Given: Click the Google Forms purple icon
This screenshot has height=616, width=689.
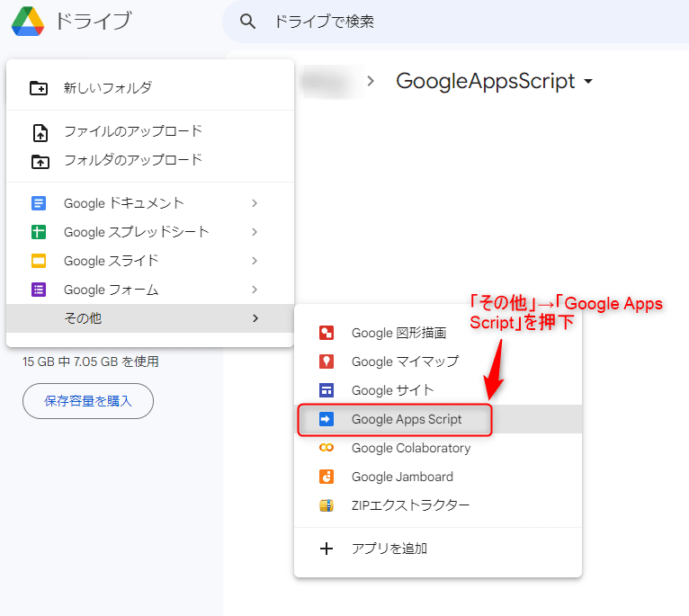Looking at the screenshot, I should point(39,290).
